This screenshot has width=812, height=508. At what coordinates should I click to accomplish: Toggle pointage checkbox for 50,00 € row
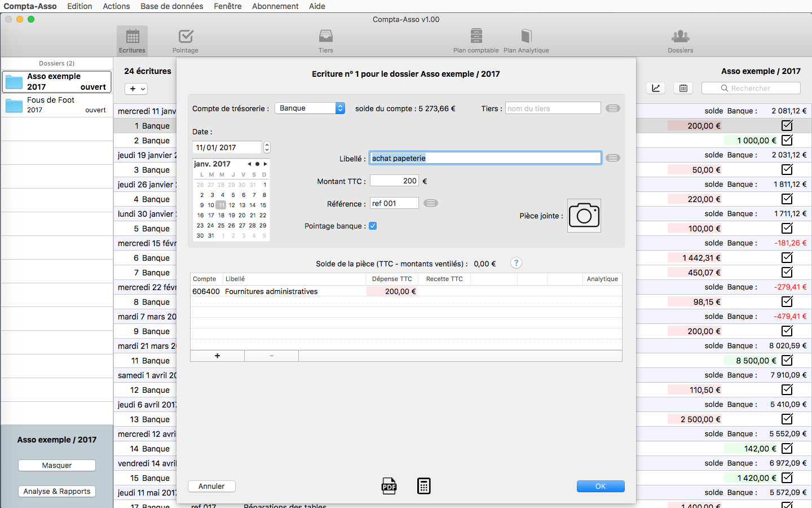point(787,169)
